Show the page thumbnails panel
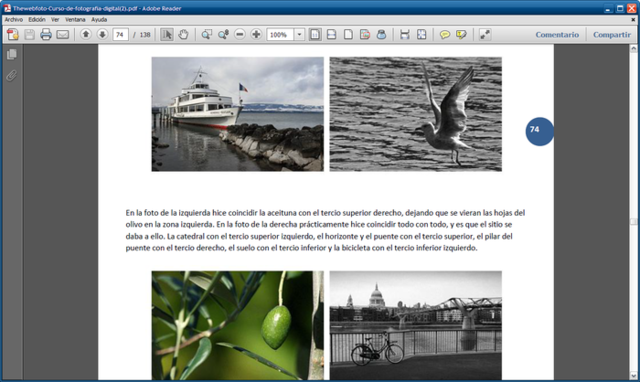The height and width of the screenshot is (382, 640). tap(12, 54)
